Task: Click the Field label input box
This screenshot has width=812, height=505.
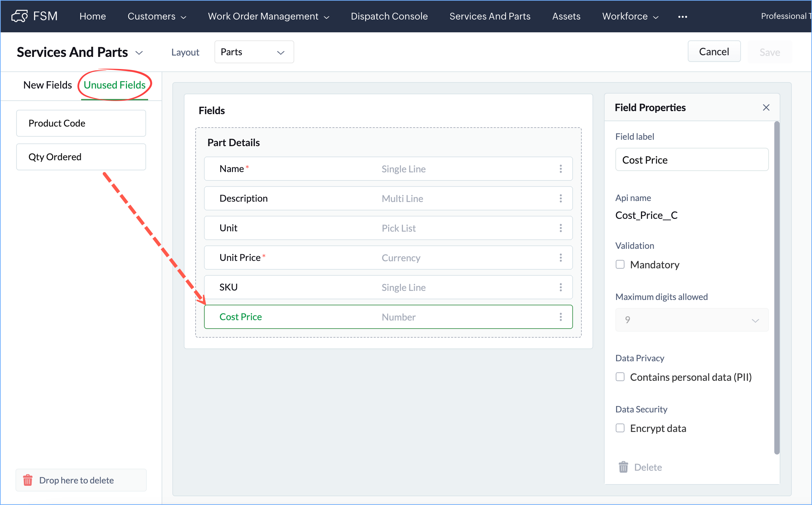Action: coord(691,160)
